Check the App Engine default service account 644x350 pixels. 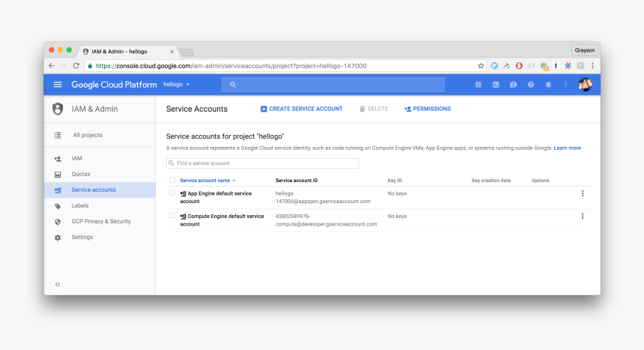pos(172,193)
